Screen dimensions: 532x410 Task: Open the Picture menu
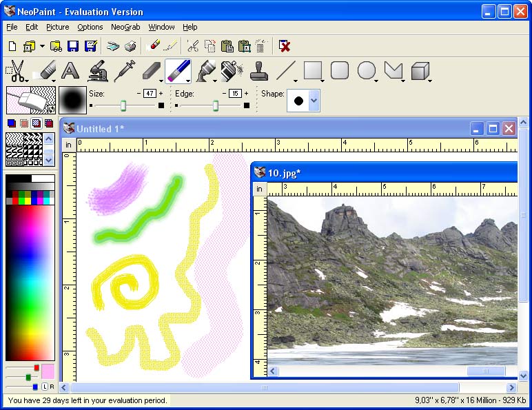(58, 27)
